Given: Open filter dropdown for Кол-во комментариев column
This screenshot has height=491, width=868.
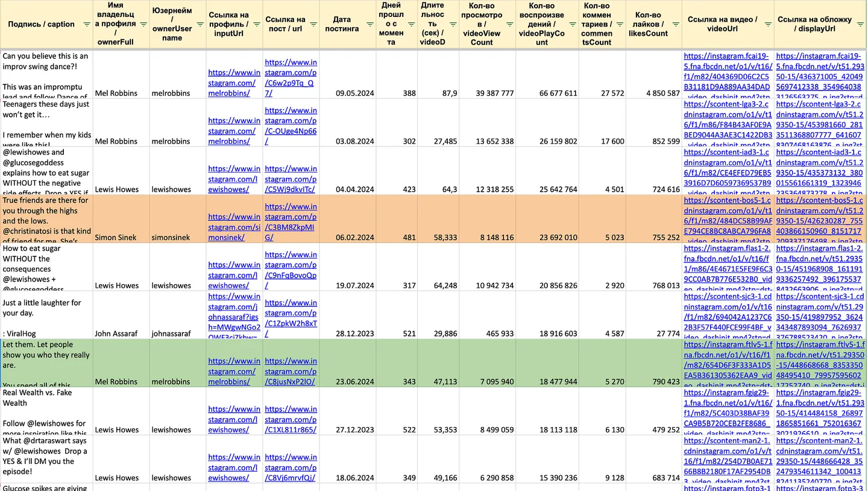Looking at the screenshot, I should coord(619,25).
